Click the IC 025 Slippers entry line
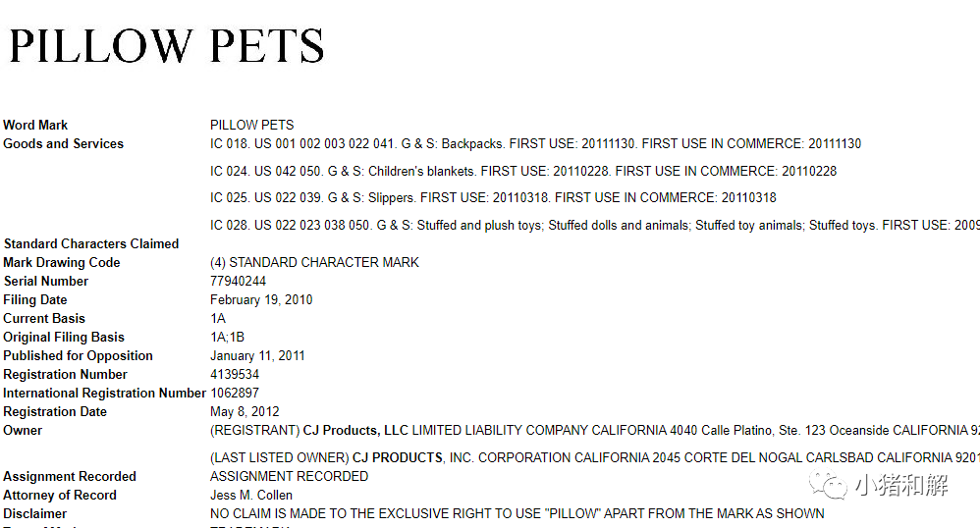This screenshot has width=980, height=528. (x=493, y=197)
